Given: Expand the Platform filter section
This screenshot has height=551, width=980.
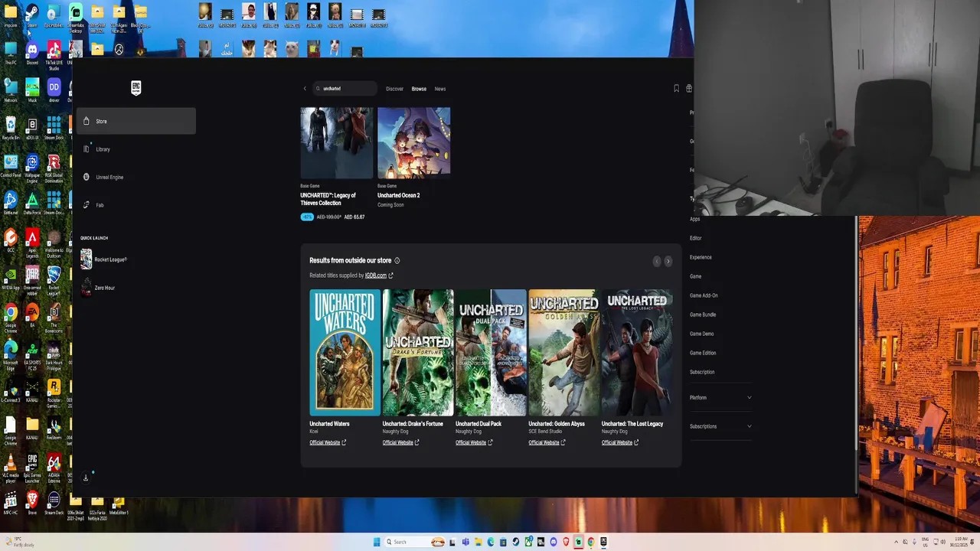Looking at the screenshot, I should [x=720, y=397].
